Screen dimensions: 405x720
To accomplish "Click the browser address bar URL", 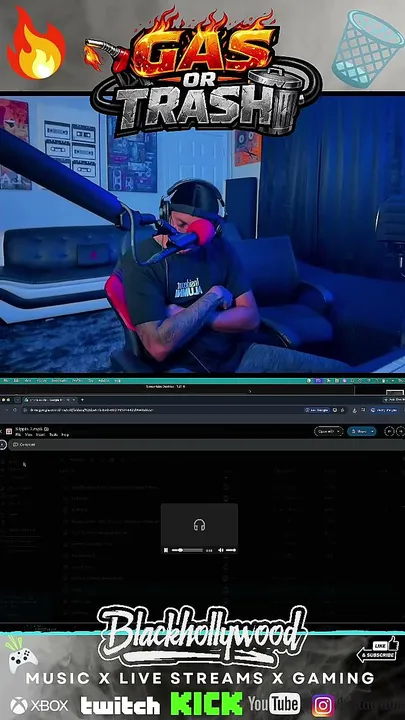I will point(91,410).
